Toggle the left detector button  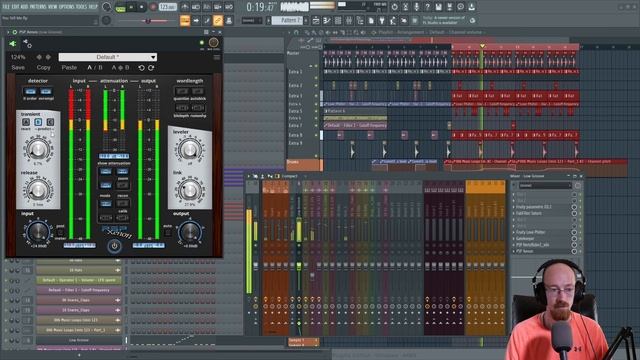30,91
